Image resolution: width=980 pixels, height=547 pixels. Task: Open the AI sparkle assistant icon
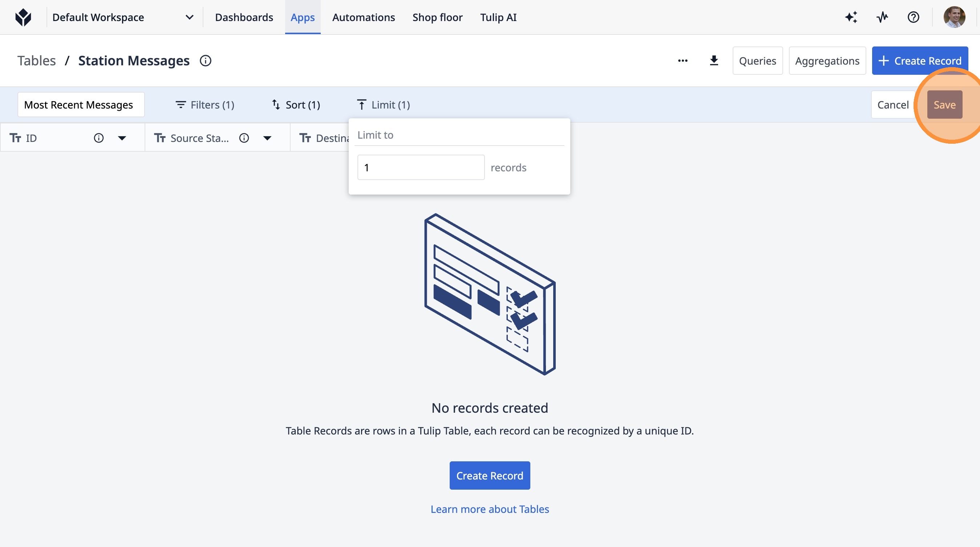(851, 17)
